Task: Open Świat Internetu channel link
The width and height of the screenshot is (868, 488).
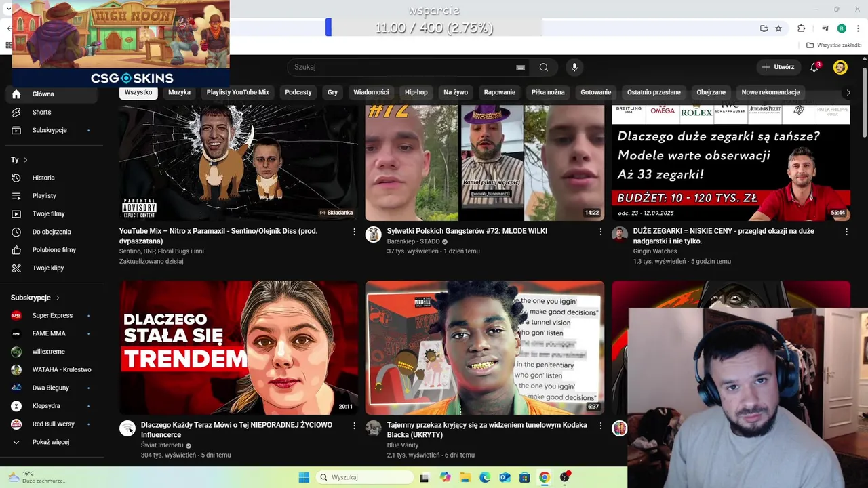Action: click(x=162, y=445)
